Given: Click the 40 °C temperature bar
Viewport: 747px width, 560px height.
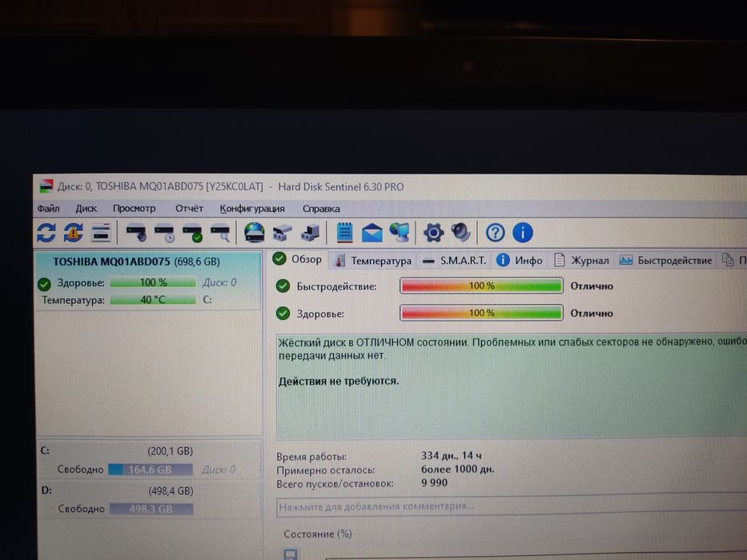Looking at the screenshot, I should (x=152, y=299).
